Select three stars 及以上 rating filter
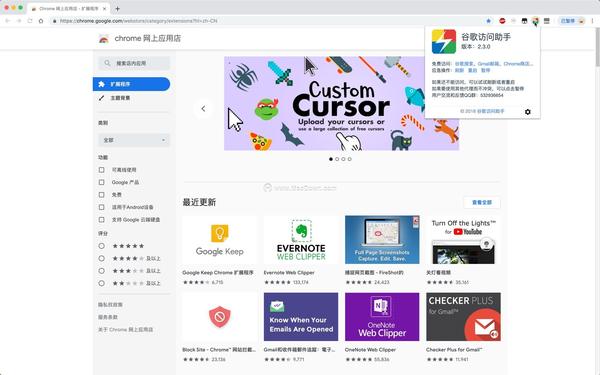Screen dimensions: 600x375 tap(101, 271)
